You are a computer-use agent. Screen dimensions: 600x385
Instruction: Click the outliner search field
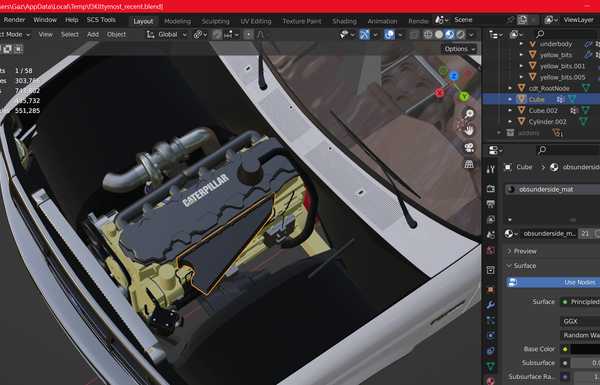[x=566, y=34]
